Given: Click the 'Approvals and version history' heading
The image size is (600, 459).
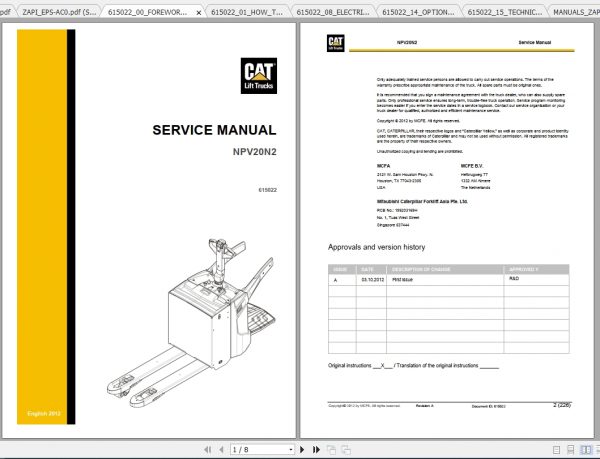Looking at the screenshot, I should click(377, 247).
